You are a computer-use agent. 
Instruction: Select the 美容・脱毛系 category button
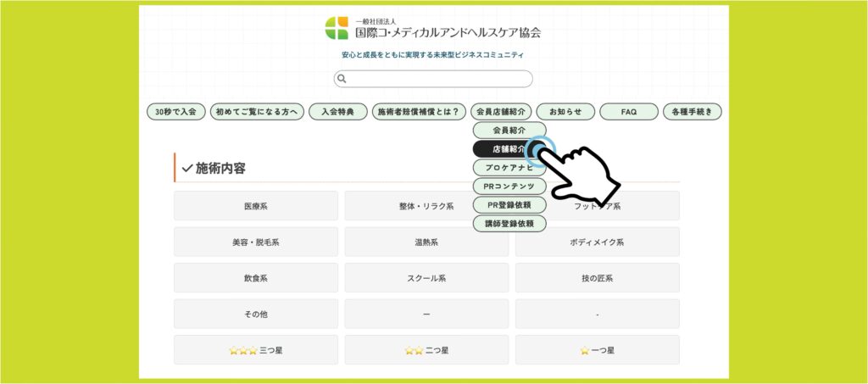point(256,242)
